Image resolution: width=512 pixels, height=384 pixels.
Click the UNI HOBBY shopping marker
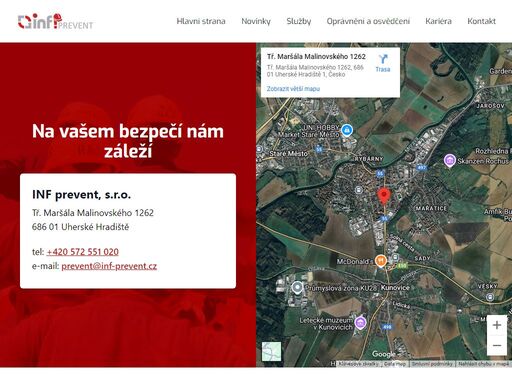(x=347, y=129)
